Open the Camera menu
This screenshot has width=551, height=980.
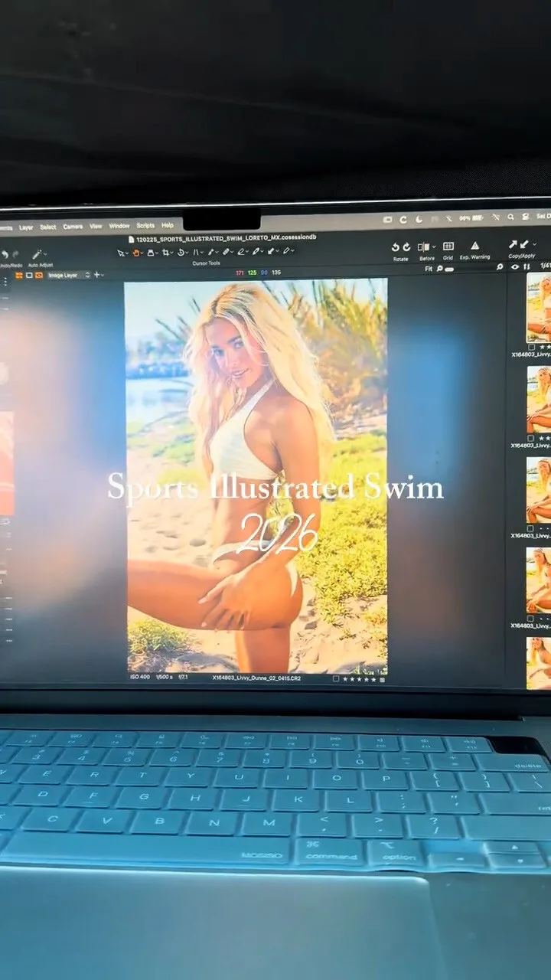pos(73,227)
